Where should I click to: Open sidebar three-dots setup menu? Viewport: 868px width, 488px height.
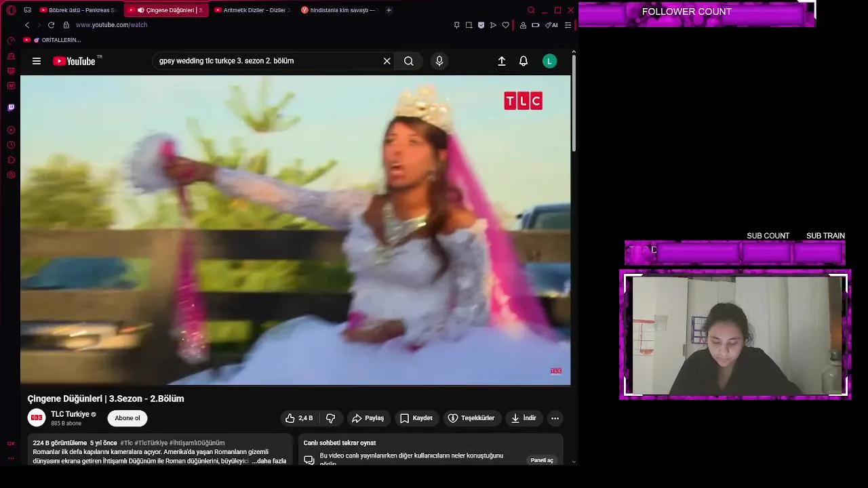[11, 458]
